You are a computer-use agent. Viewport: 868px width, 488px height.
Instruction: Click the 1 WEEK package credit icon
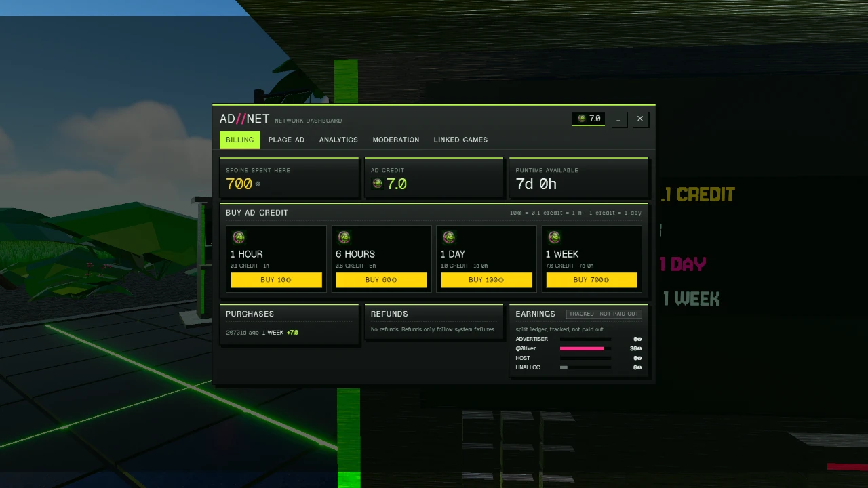point(554,237)
